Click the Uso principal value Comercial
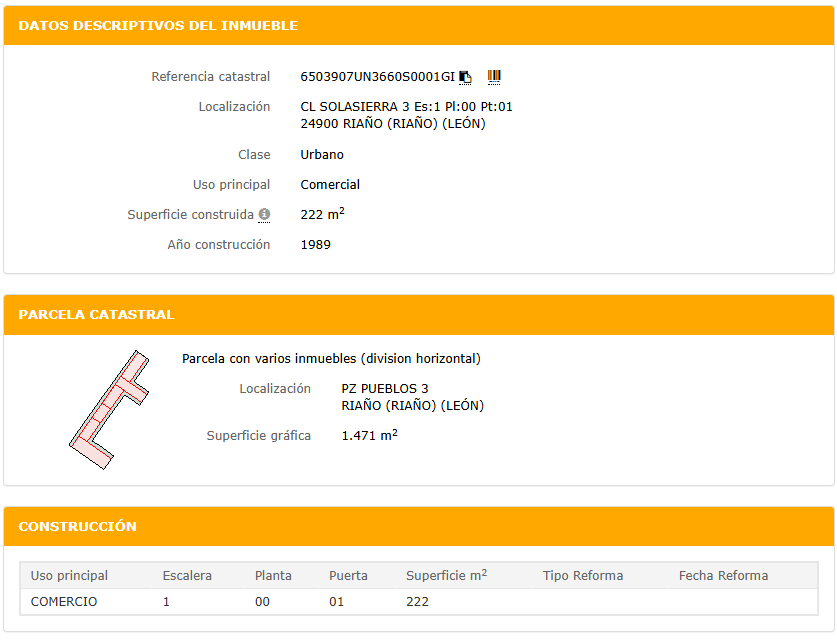 click(330, 185)
